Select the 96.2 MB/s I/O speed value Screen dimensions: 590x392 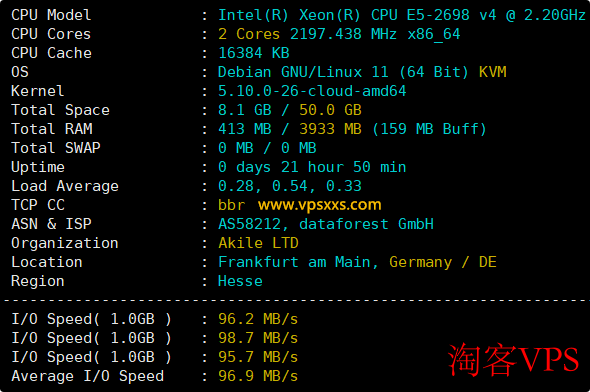[x=258, y=319]
